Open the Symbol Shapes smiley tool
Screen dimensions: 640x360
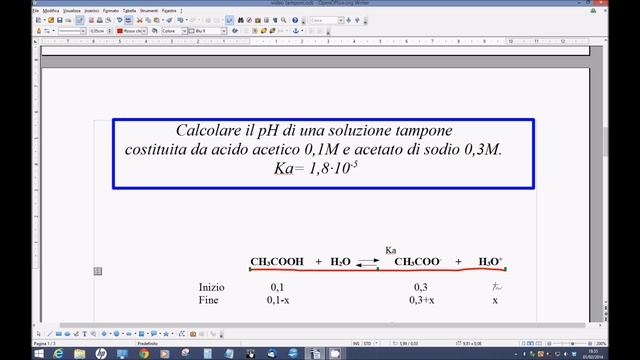click(116, 334)
